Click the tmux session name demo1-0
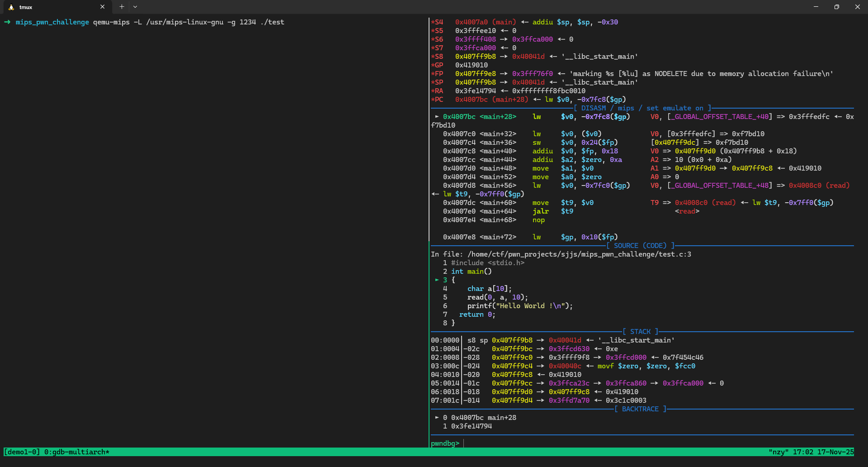Screen dimensions: 868x467 tap(22, 452)
